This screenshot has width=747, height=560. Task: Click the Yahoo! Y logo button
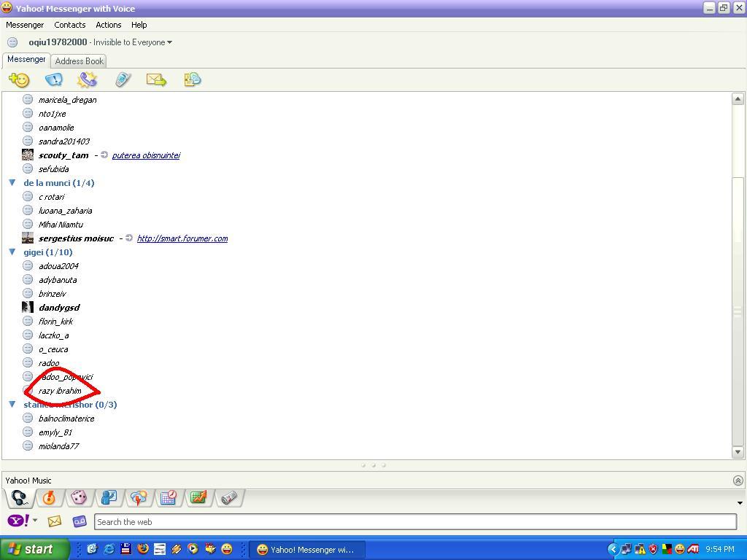coord(18,521)
